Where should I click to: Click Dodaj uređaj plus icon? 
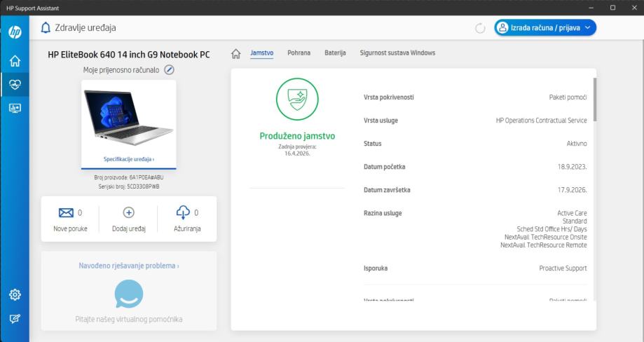coord(129,212)
